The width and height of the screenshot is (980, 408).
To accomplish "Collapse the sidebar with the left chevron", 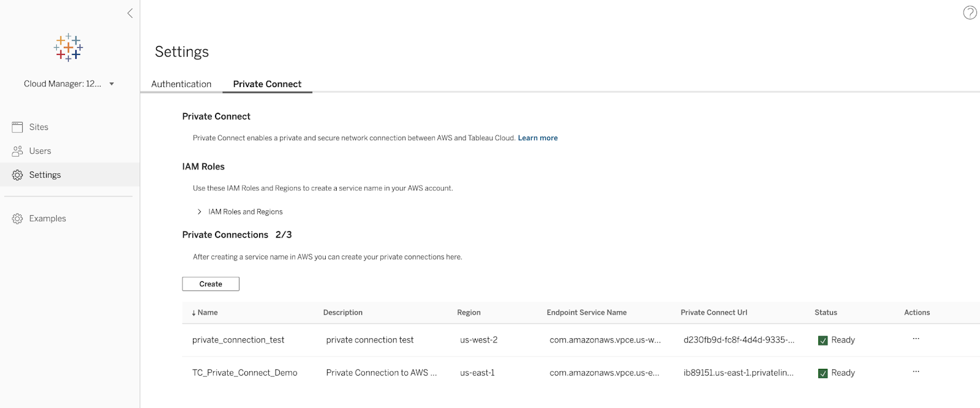I will point(130,13).
